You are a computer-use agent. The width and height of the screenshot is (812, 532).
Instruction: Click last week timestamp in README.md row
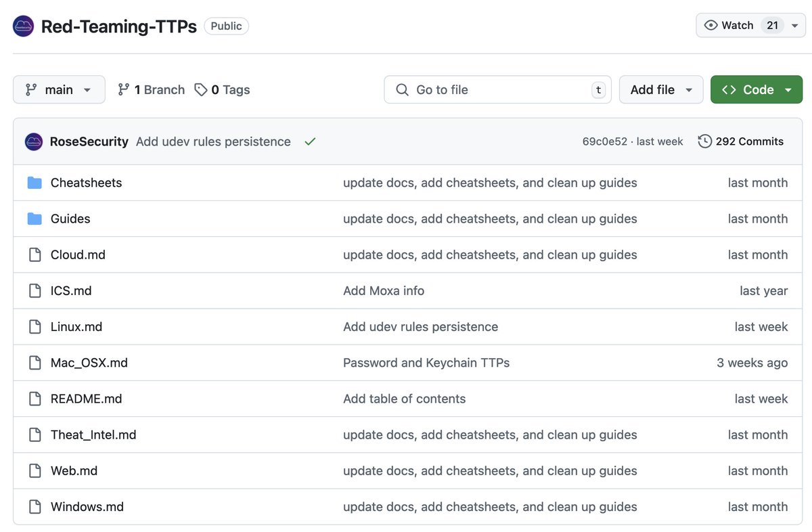(x=761, y=399)
